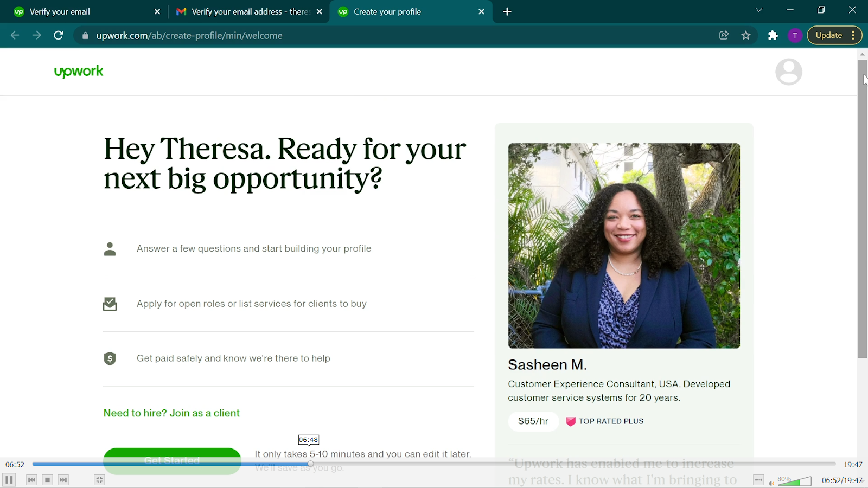The height and width of the screenshot is (488, 868).
Task: Click Sasheen M. profile photo
Action: point(624,246)
